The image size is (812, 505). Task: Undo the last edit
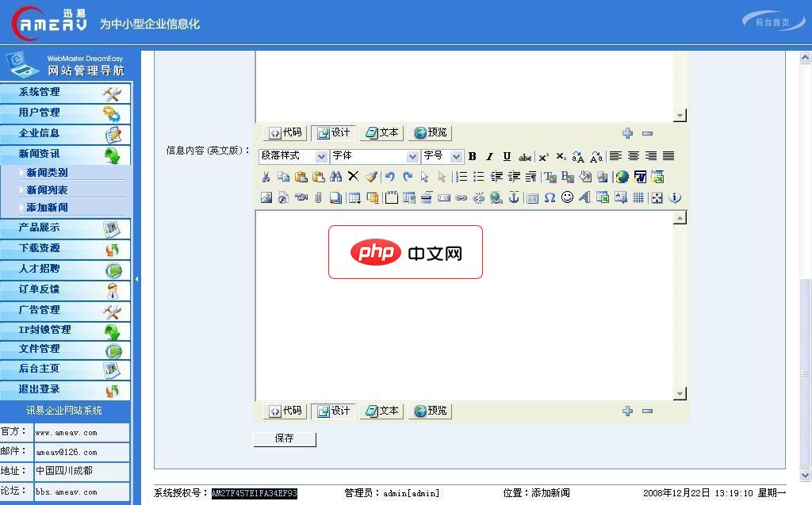tap(390, 177)
